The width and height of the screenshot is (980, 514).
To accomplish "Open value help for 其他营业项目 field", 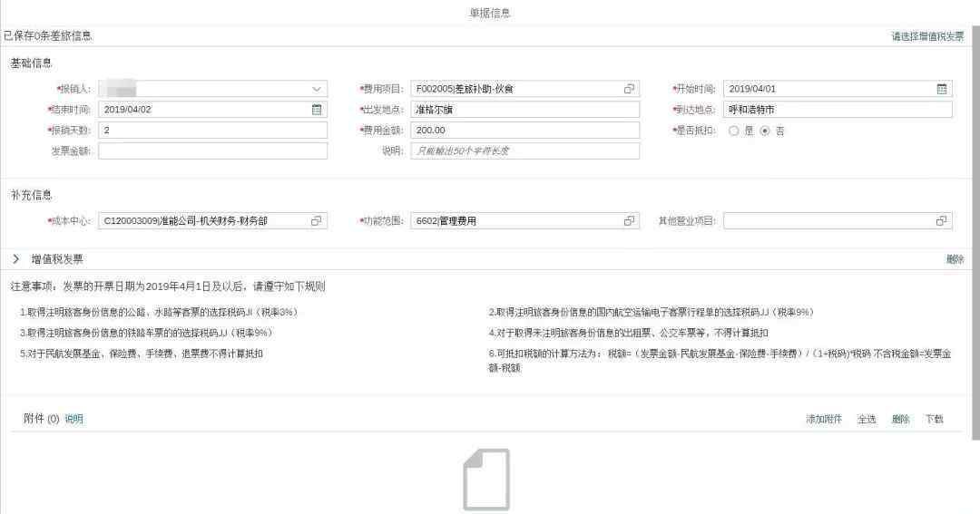I will coord(942,221).
